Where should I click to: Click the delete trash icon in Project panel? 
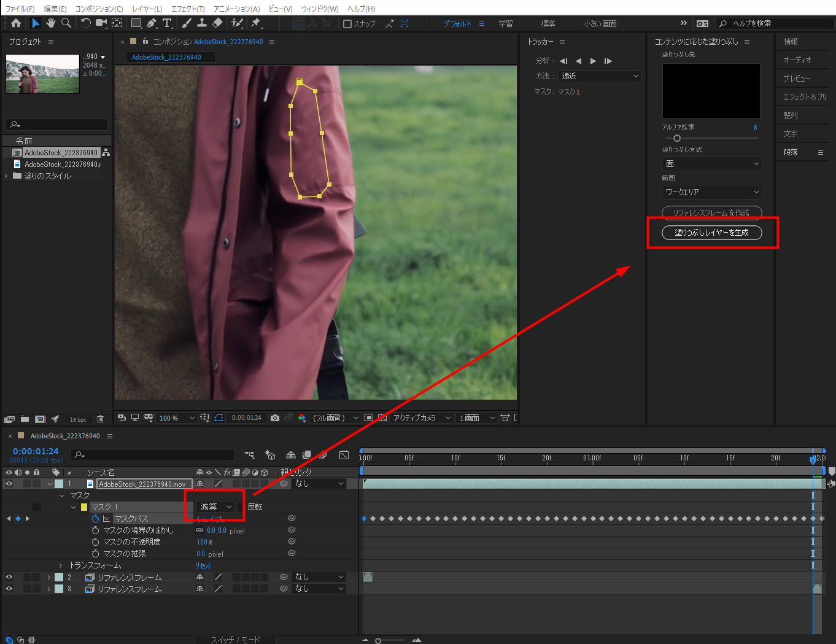[x=101, y=419]
